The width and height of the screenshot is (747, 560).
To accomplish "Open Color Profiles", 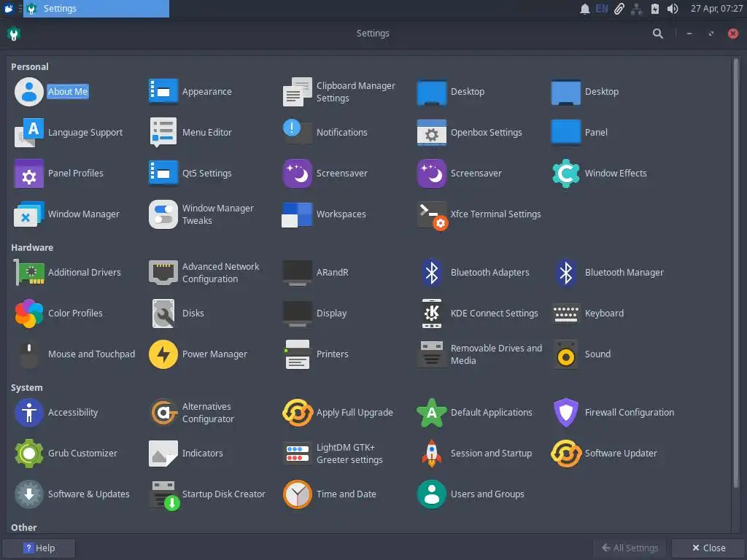I will (x=58, y=314).
